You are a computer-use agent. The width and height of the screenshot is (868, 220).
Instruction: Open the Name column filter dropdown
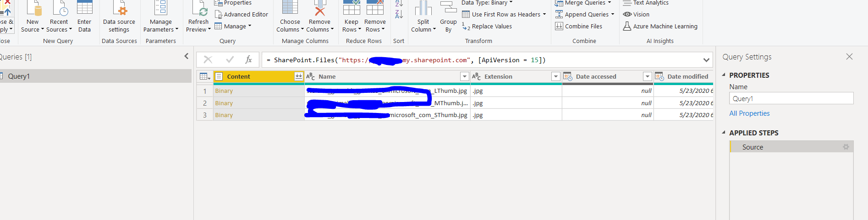464,76
